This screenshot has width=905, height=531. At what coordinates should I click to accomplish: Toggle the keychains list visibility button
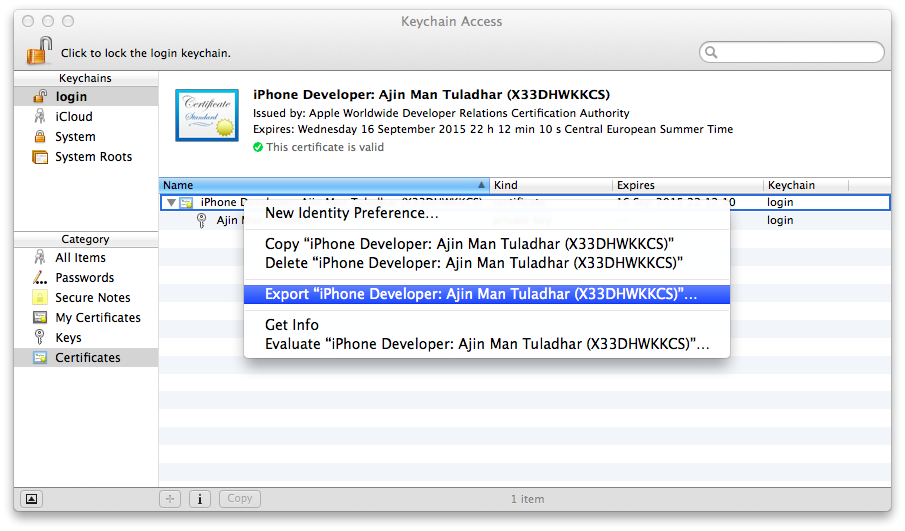32,499
